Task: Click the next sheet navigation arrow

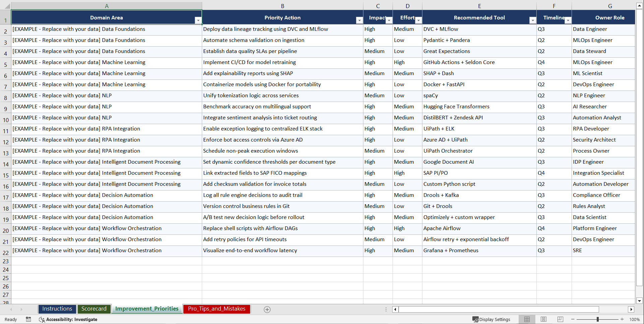Action: pos(21,309)
